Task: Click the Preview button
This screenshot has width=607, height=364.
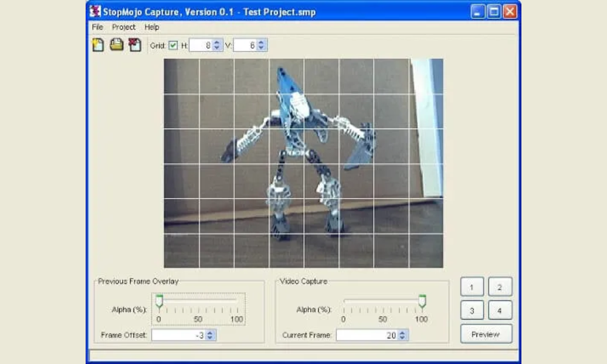Action: pyautogui.click(x=486, y=334)
